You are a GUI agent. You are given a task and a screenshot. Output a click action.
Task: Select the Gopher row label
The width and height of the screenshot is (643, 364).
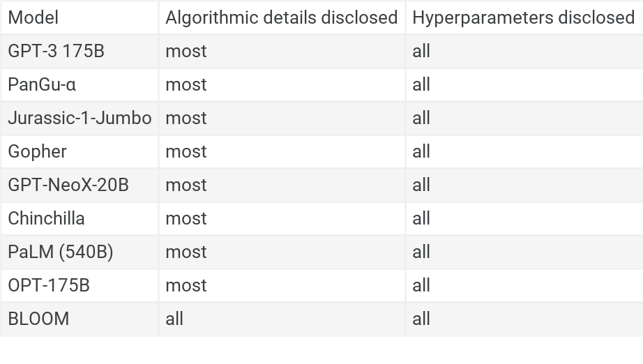pyautogui.click(x=38, y=151)
